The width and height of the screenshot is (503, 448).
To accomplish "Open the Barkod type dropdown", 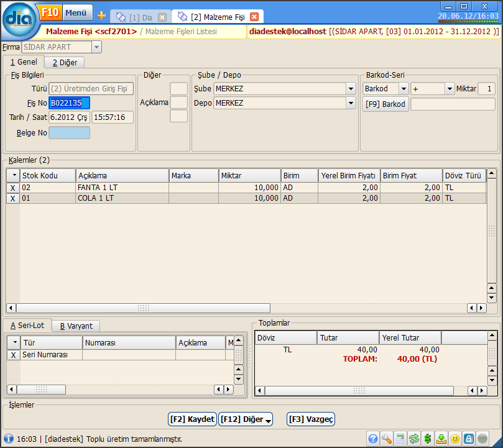I will [404, 88].
